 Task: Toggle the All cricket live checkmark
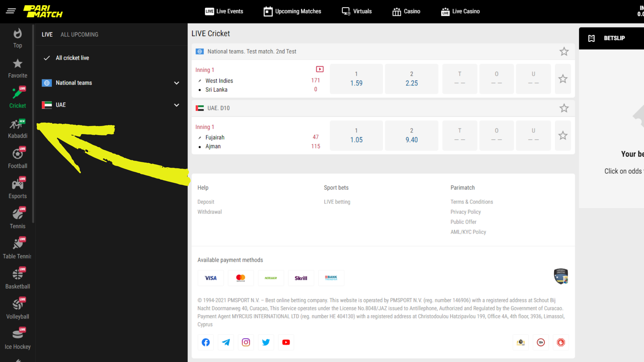[47, 58]
